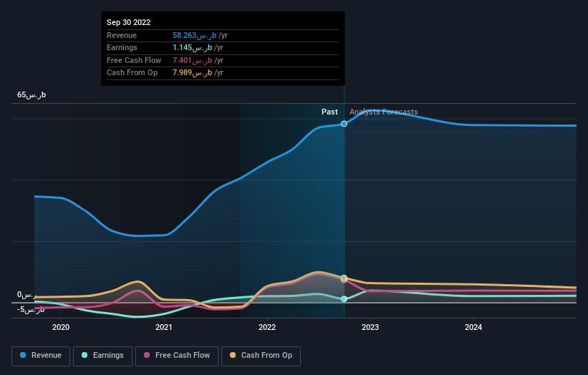
Task: Select the 2024 x-axis label
Action: (x=473, y=327)
